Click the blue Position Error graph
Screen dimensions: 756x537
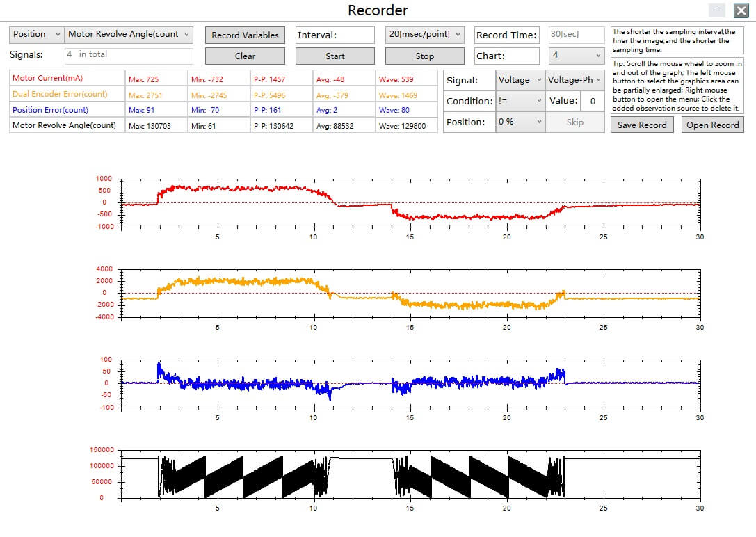click(410, 383)
